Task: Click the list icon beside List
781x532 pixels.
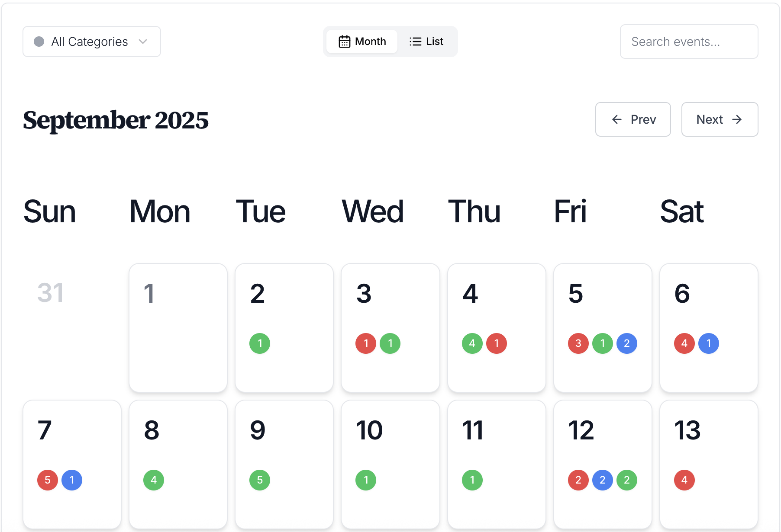Action: [415, 42]
